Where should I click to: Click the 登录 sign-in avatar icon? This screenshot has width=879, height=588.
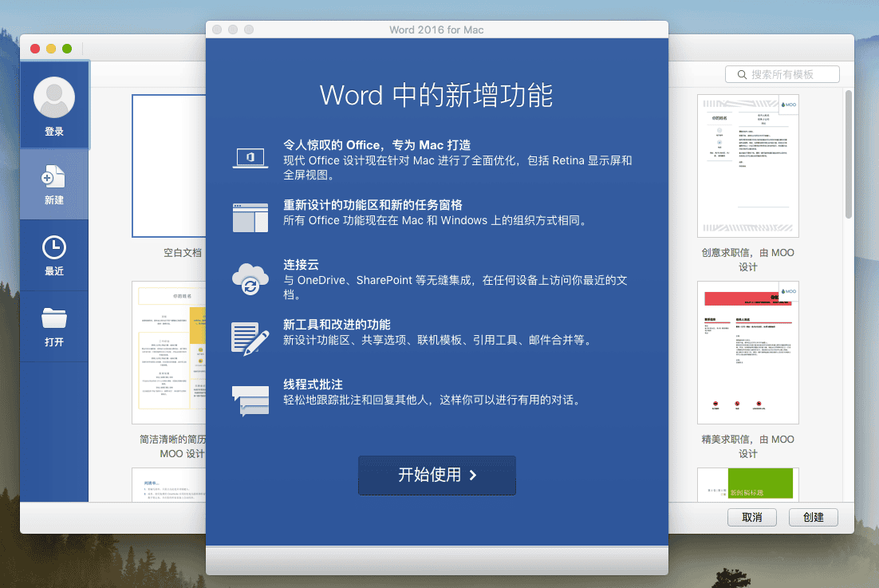54,97
